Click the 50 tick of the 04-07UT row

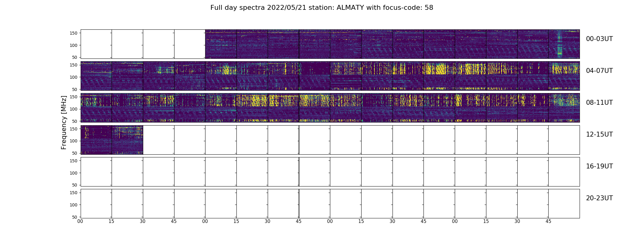[75, 89]
